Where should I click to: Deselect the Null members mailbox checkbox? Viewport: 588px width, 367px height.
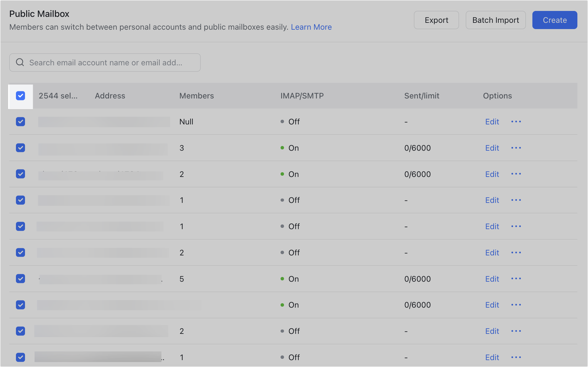20,122
